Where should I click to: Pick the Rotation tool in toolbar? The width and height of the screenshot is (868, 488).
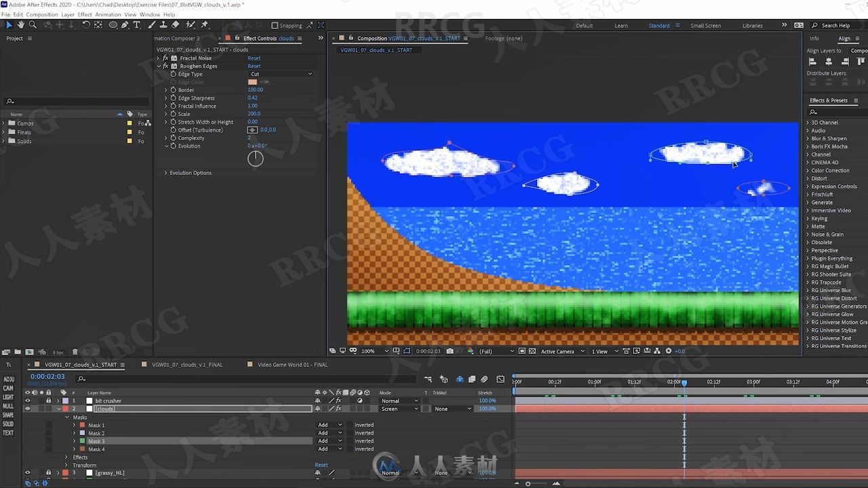tap(86, 25)
